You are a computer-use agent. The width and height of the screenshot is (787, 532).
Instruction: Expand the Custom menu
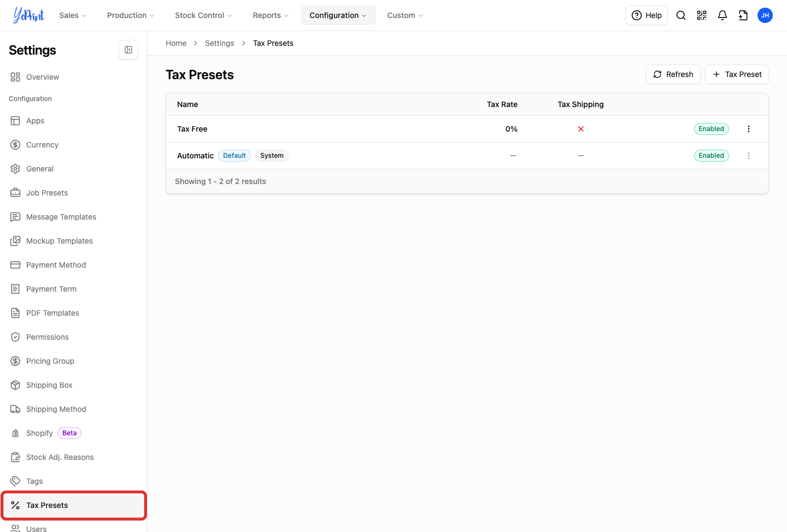(405, 15)
